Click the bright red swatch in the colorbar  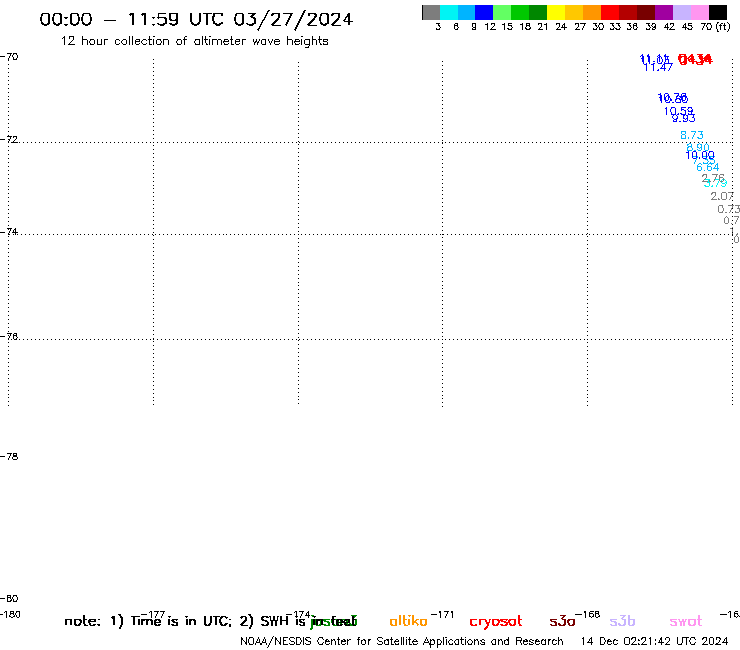[x=610, y=12]
